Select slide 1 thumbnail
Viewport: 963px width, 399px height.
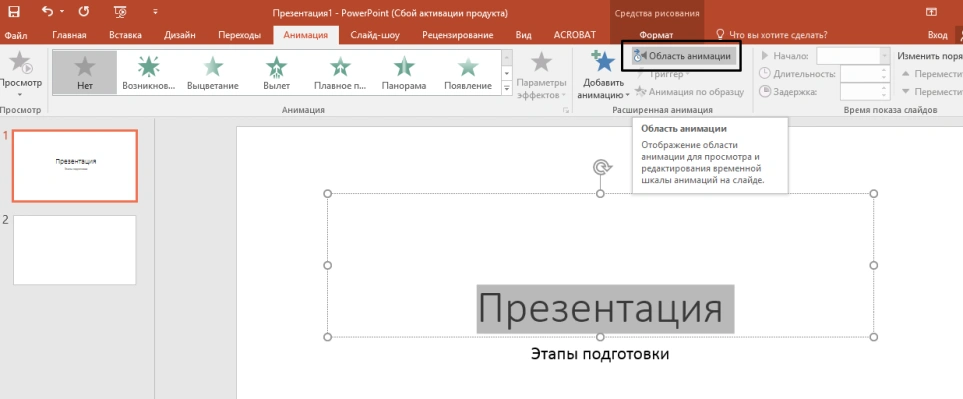(x=75, y=166)
